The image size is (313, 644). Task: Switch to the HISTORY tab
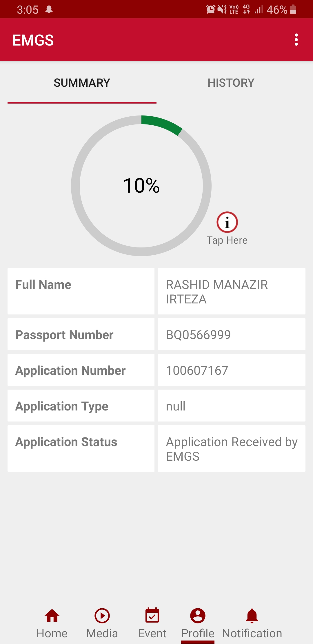(x=231, y=83)
